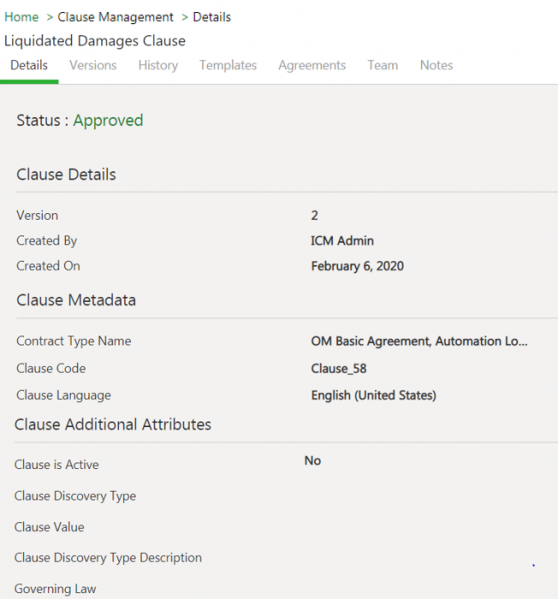The width and height of the screenshot is (558, 599).
Task: Click the Created By label
Action: pos(47,241)
